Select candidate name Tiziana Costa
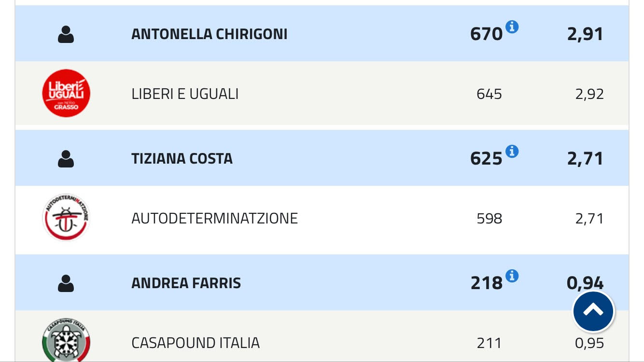The image size is (644, 362). coord(182,159)
